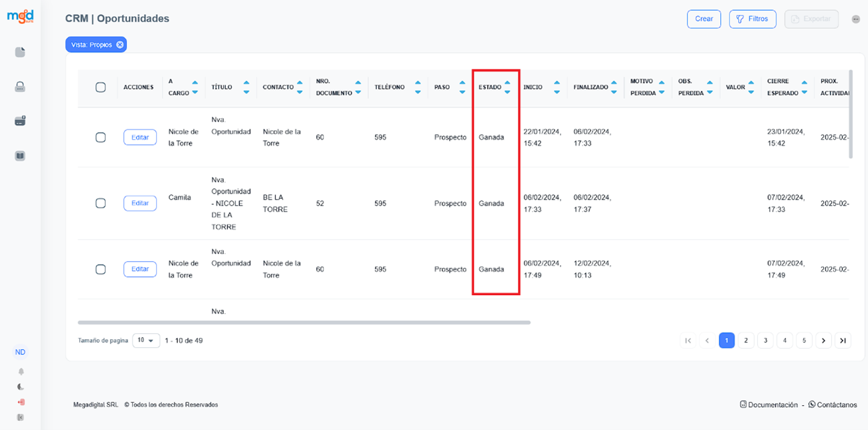Screen dimensions: 868x430
Task: Go to page 3 of results
Action: (765, 341)
